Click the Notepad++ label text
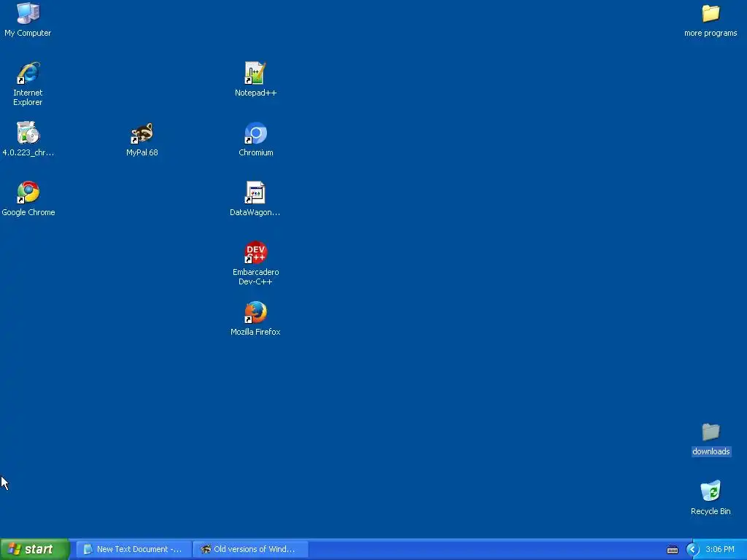Image resolution: width=747 pixels, height=560 pixels. [255, 93]
